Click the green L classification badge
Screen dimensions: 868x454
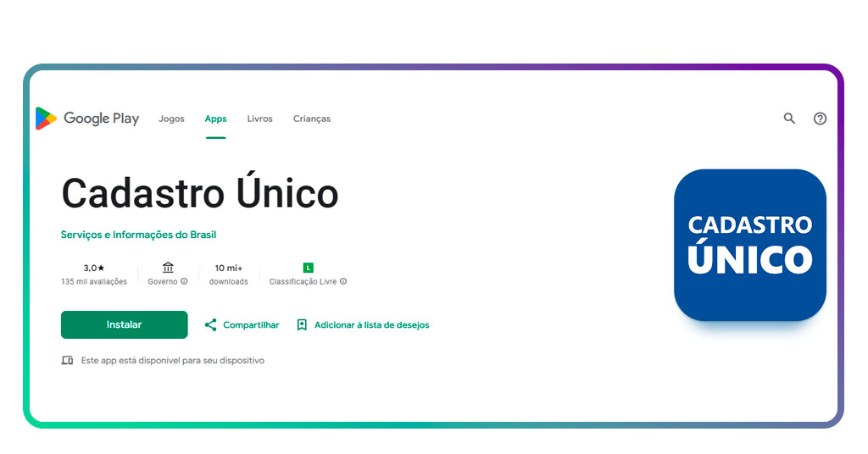(x=308, y=268)
